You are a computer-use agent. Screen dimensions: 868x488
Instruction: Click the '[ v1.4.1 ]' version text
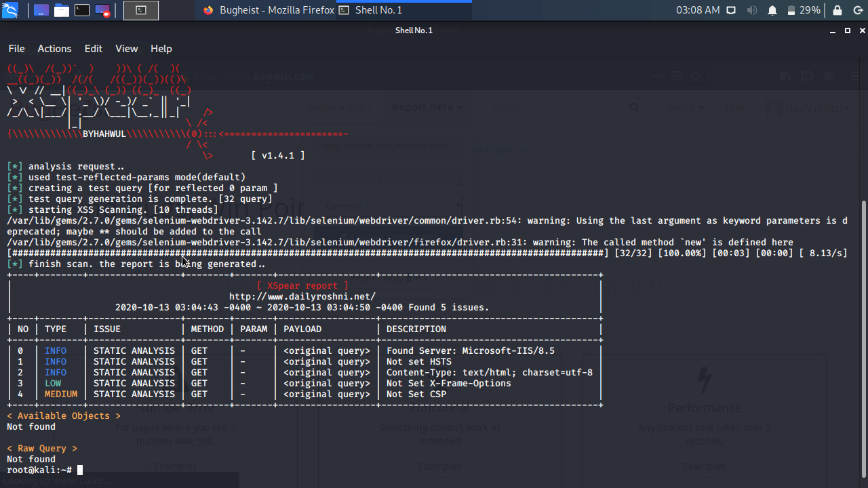(x=278, y=155)
